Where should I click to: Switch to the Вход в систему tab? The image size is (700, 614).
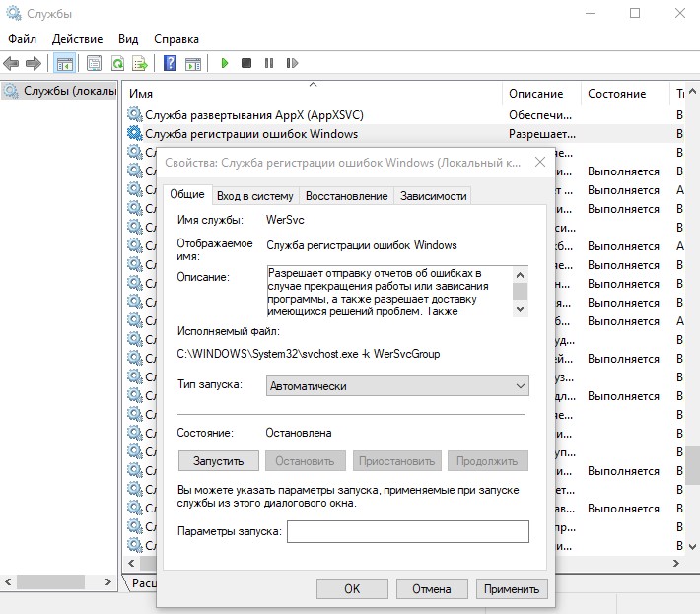[x=255, y=196]
